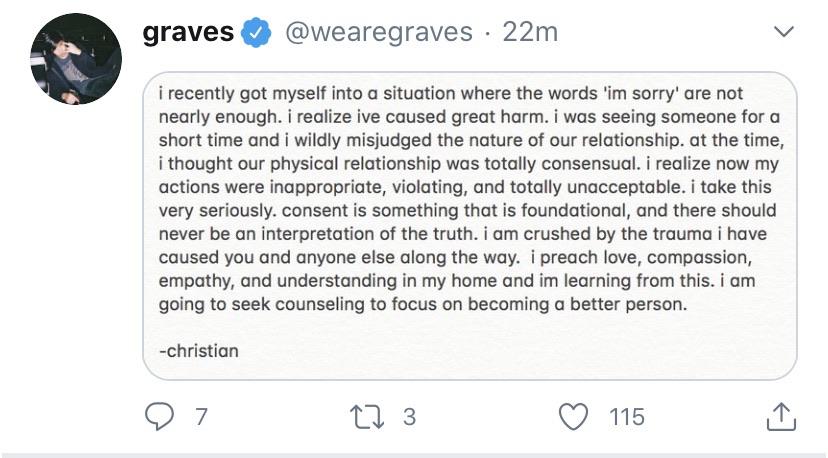This screenshot has height=458, width=828.
Task: Click the reply count of 7
Action: coord(201,416)
